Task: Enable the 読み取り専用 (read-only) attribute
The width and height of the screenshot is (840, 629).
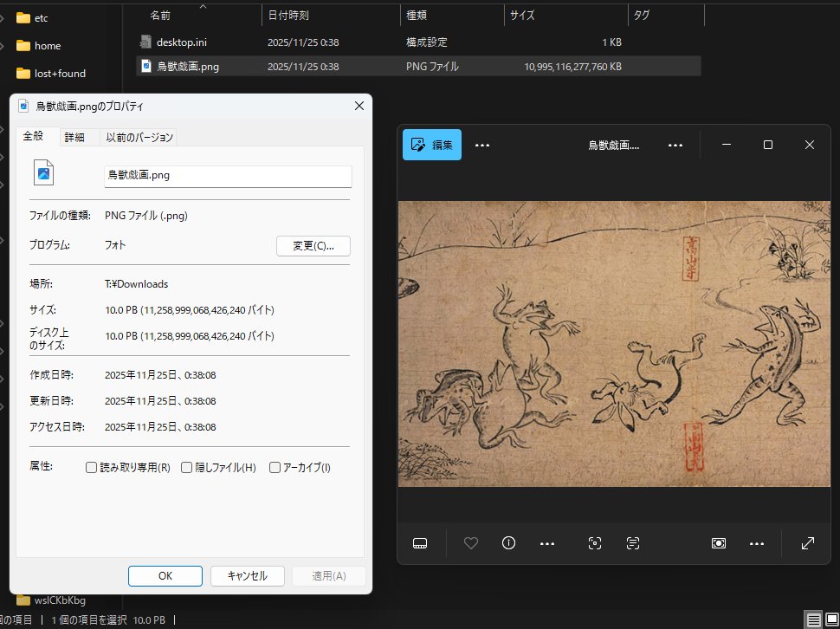Action: [x=91, y=467]
